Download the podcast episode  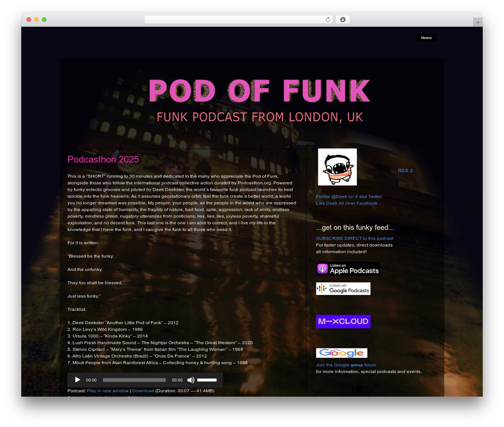pos(143,391)
